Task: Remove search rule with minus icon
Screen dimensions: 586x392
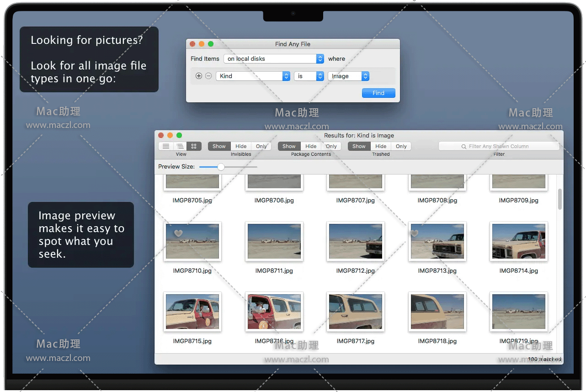Action: tap(208, 76)
